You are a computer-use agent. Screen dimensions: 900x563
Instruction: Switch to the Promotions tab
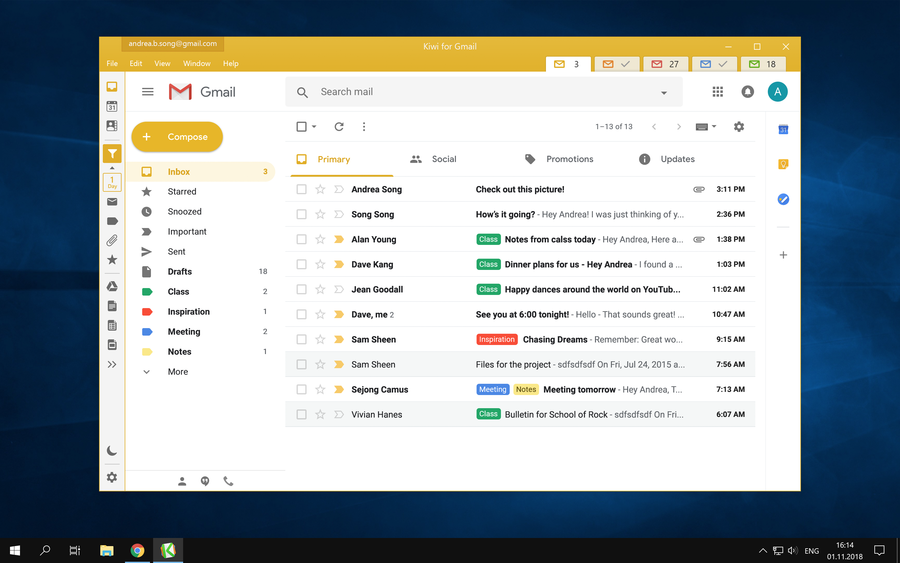click(569, 159)
